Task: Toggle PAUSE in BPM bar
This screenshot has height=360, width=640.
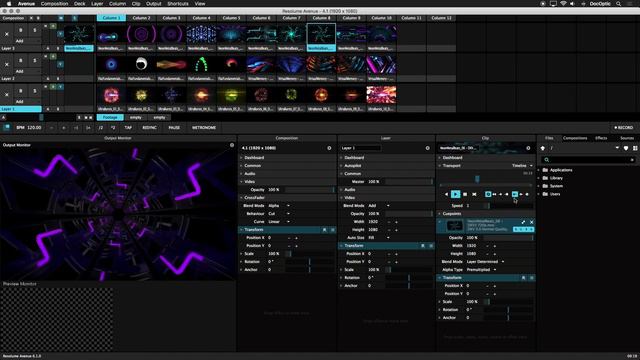Action: pos(174,128)
